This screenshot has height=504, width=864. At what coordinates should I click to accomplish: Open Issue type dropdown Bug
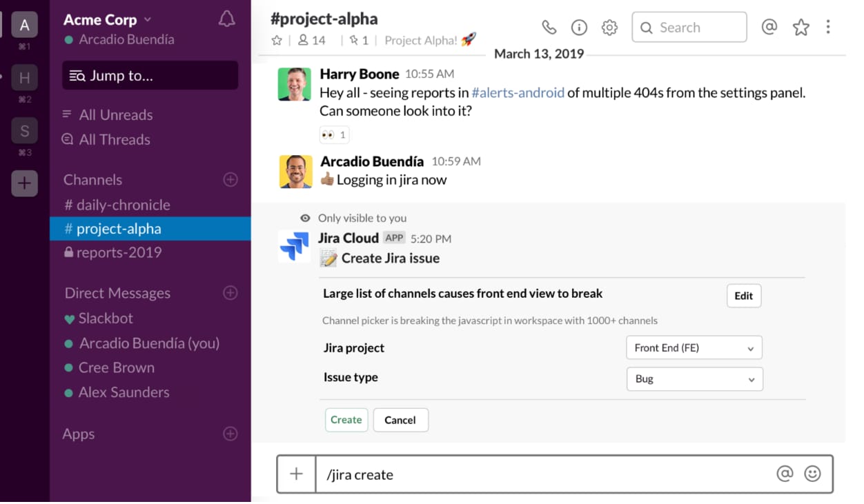pyautogui.click(x=694, y=379)
